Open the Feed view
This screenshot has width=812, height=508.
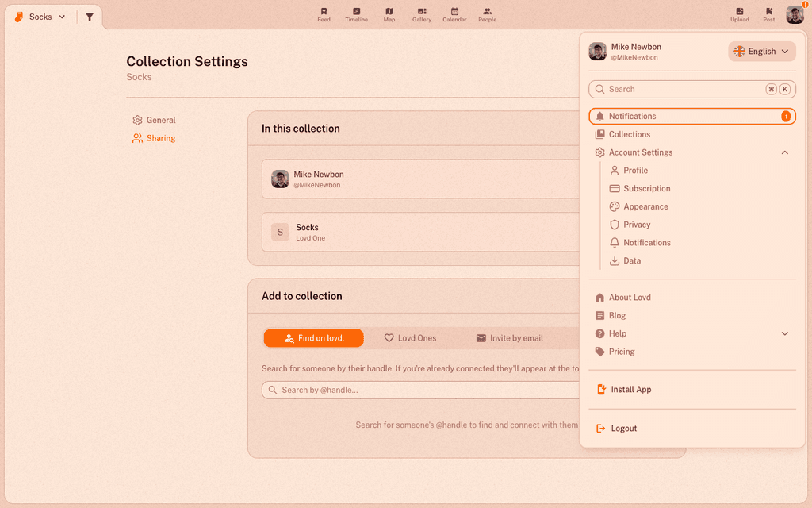pyautogui.click(x=324, y=15)
